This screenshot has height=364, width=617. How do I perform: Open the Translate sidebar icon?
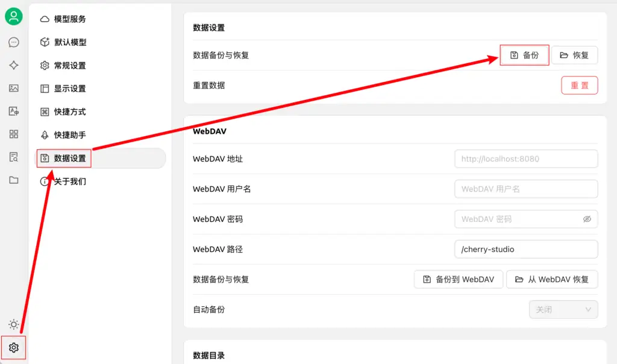[13, 111]
